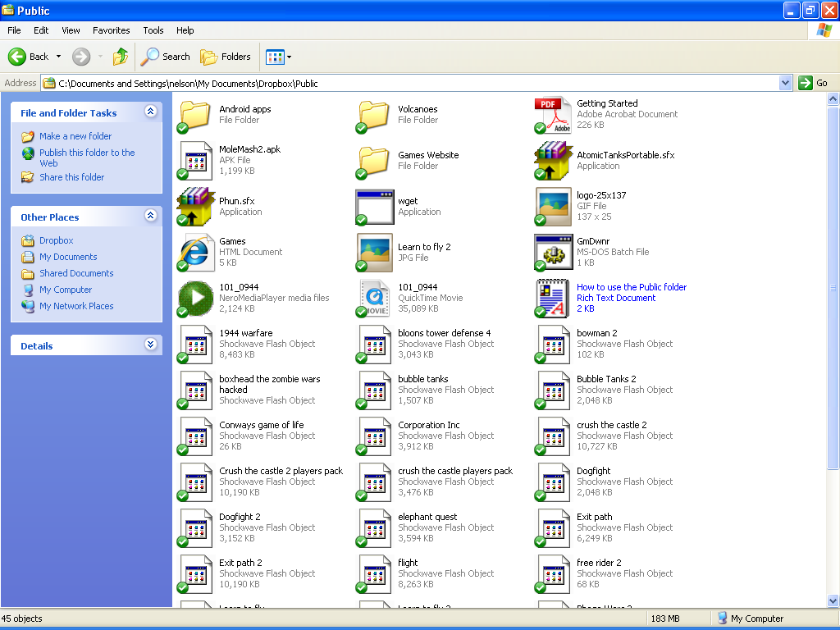Click the crush the castle 2 filename

pyautogui.click(x=612, y=425)
